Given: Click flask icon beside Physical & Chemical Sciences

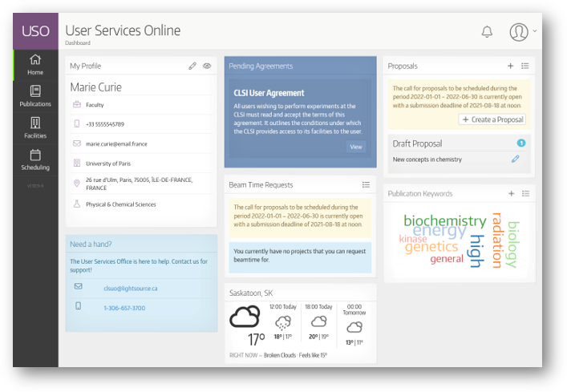Looking at the screenshot, I should (x=77, y=204).
